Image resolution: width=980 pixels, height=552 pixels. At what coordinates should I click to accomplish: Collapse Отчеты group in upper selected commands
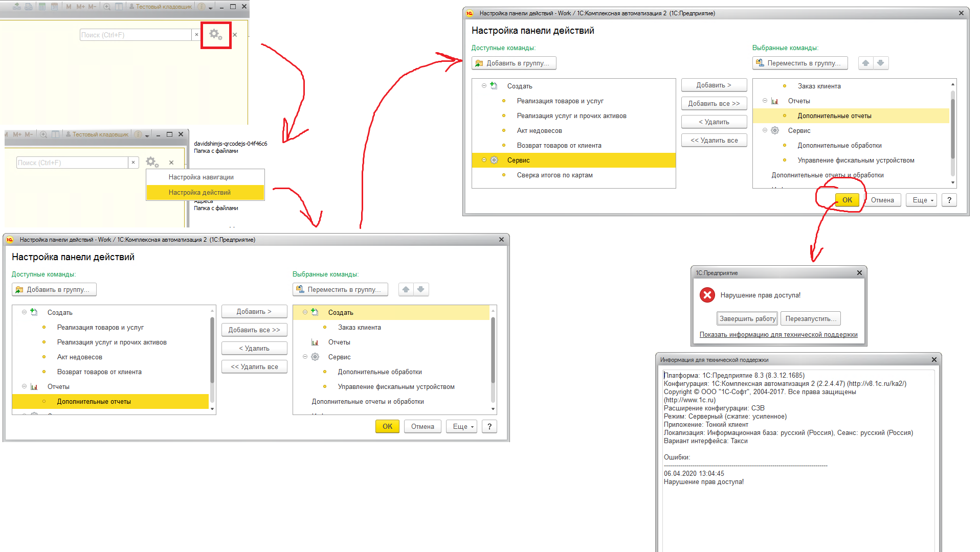tap(765, 101)
